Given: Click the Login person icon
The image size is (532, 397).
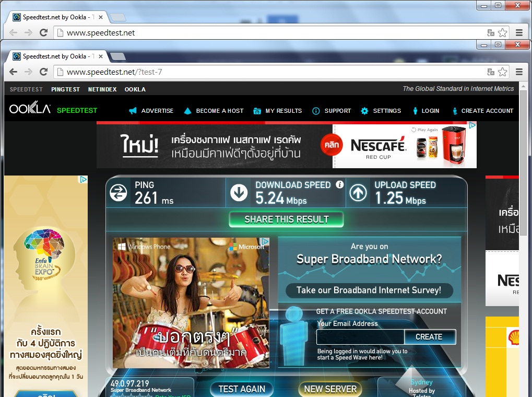Looking at the screenshot, I should pos(415,111).
